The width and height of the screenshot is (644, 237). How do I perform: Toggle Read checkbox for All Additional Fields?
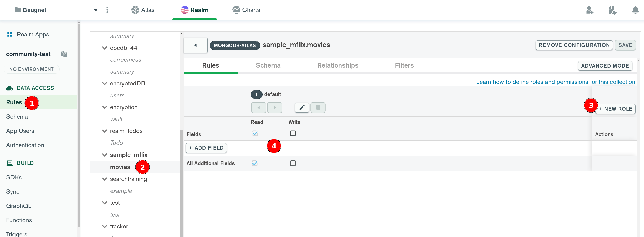[255, 163]
